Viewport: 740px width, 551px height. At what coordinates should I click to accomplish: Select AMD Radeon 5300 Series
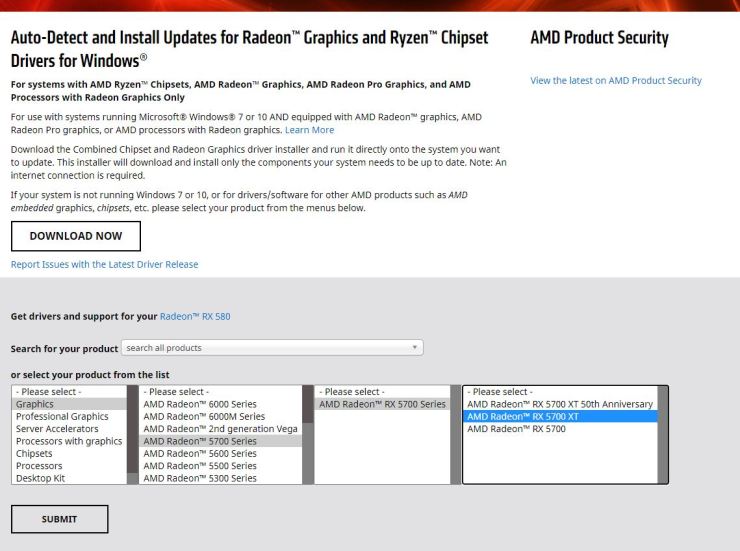point(220,477)
